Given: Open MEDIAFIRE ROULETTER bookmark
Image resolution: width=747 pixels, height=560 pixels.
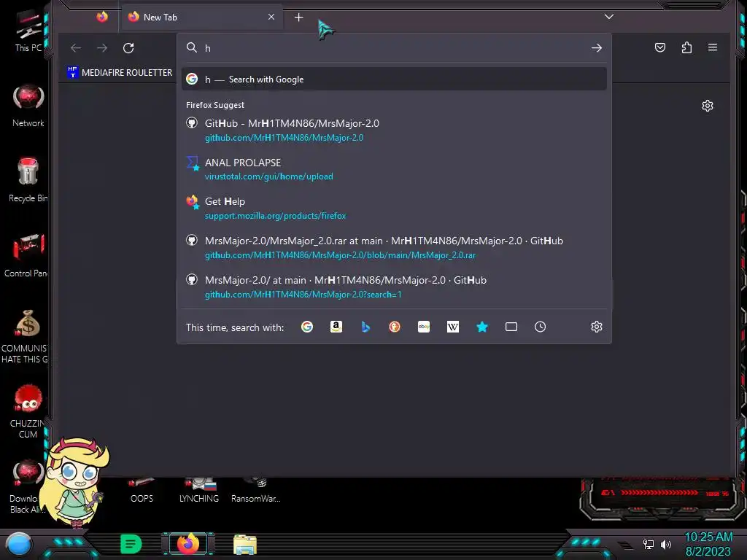Looking at the screenshot, I should (120, 72).
